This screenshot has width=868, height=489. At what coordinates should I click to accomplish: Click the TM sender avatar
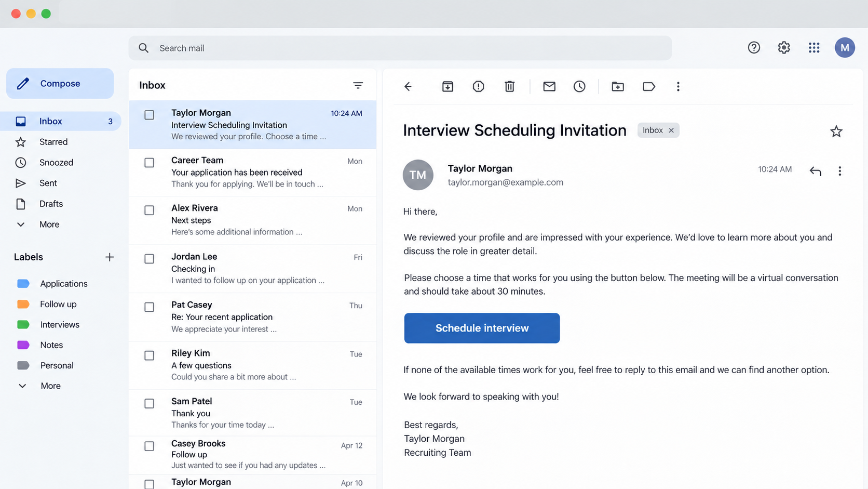(418, 175)
